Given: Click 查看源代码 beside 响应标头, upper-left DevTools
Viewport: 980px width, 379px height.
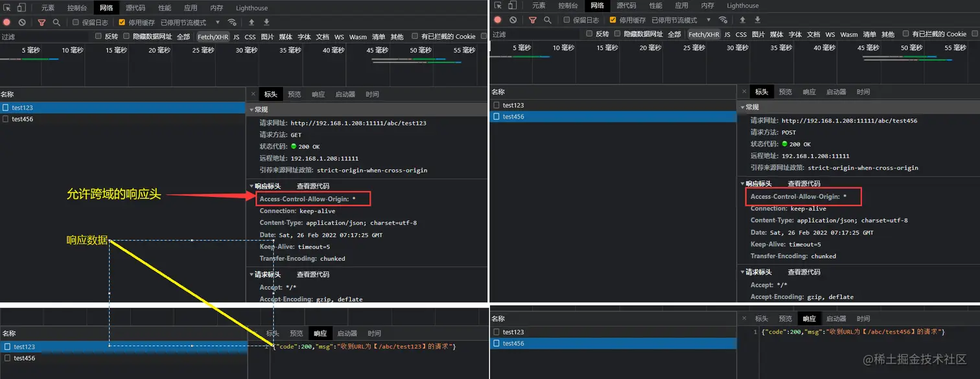Looking at the screenshot, I should (x=313, y=186).
